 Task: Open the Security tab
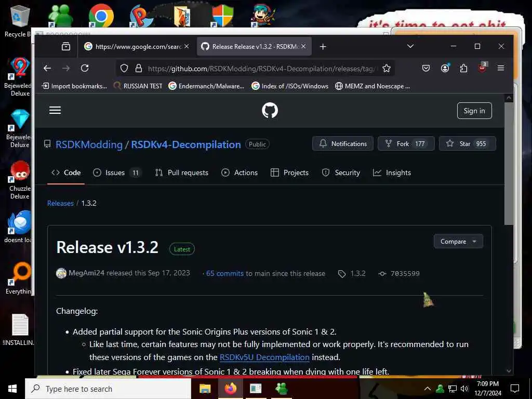341,172
